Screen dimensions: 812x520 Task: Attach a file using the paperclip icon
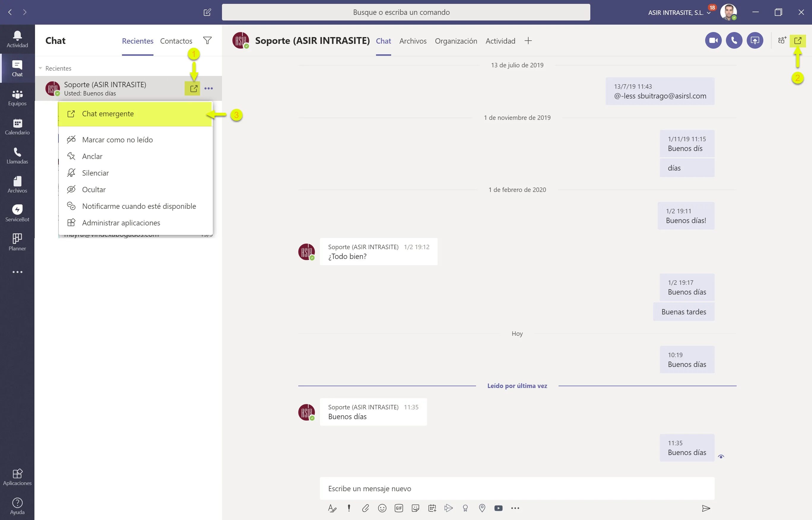click(365, 508)
